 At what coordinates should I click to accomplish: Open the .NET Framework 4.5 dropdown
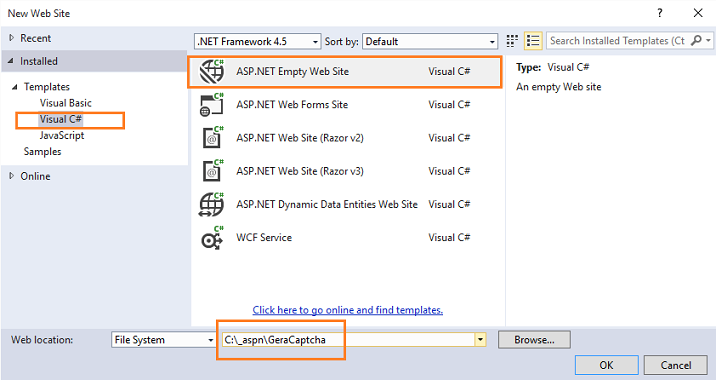click(x=258, y=42)
